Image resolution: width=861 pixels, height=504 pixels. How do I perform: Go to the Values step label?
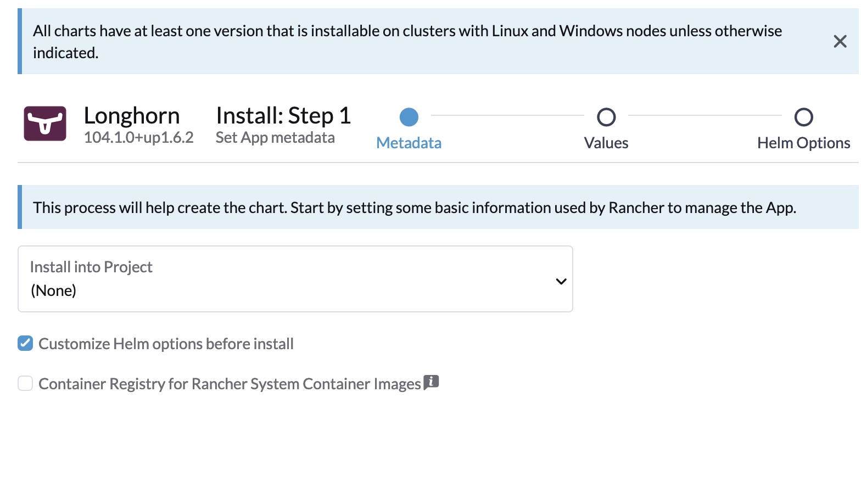(x=606, y=143)
